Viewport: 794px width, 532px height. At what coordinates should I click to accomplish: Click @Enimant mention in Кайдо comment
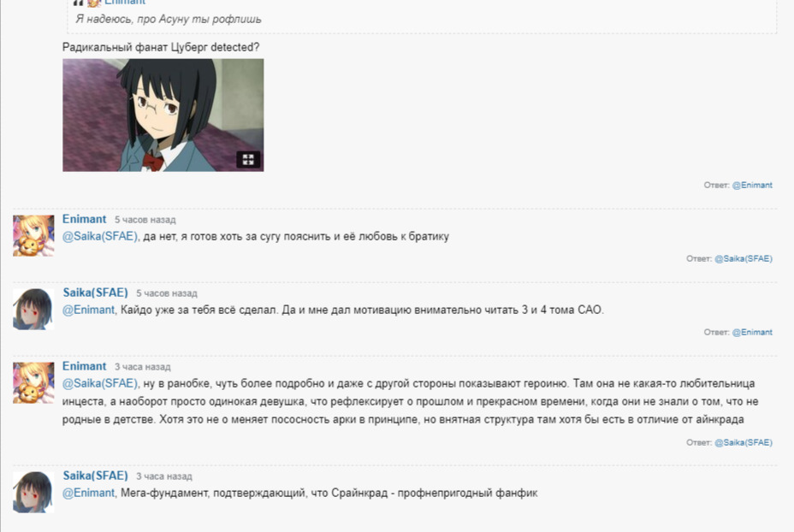89,310
